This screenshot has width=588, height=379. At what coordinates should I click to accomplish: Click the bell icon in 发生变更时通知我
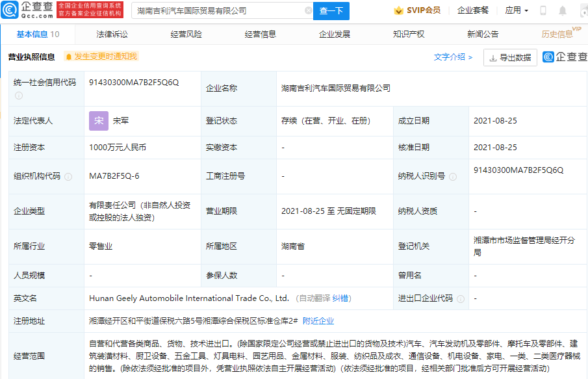(69, 57)
